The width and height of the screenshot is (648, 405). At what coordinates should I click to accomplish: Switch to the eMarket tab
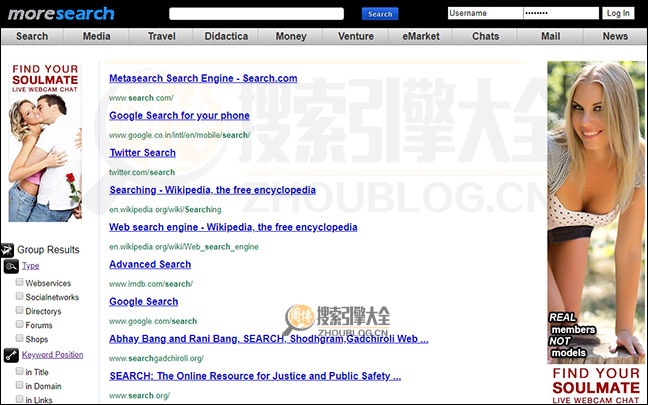click(x=421, y=36)
